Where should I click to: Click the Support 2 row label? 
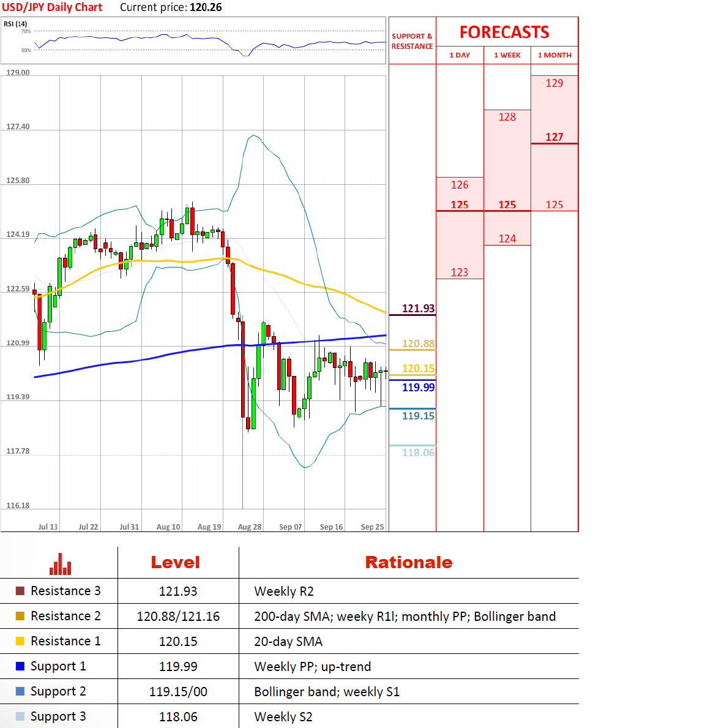[x=59, y=692]
